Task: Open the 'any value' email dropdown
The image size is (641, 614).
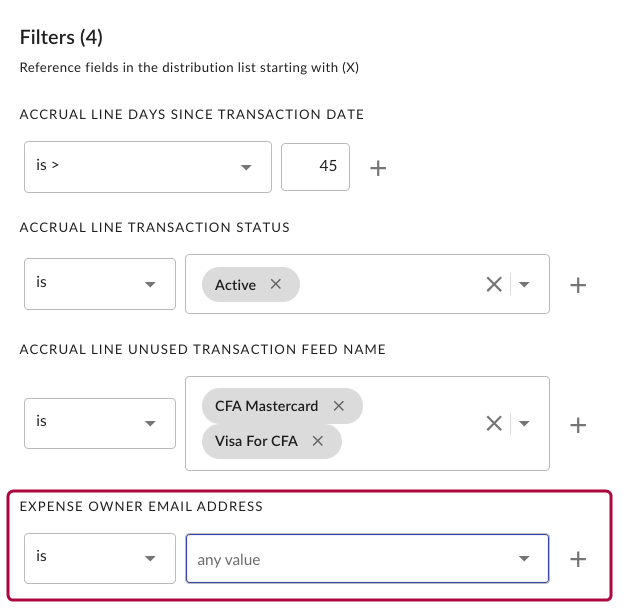Action: coord(366,559)
